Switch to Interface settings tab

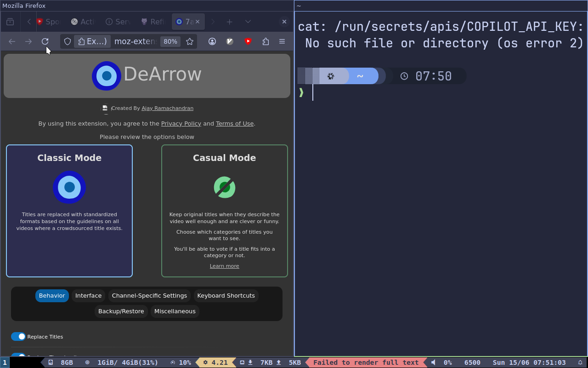[89, 296]
